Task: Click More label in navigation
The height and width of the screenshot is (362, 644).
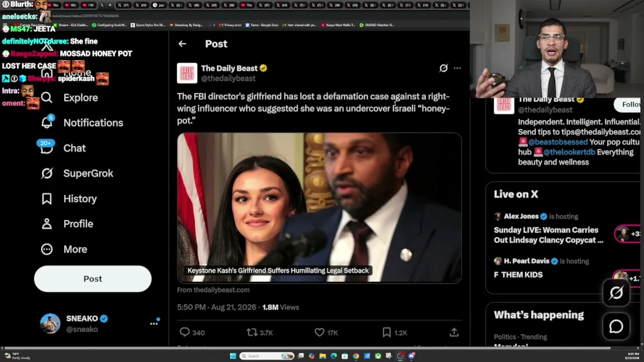Action: click(x=75, y=249)
